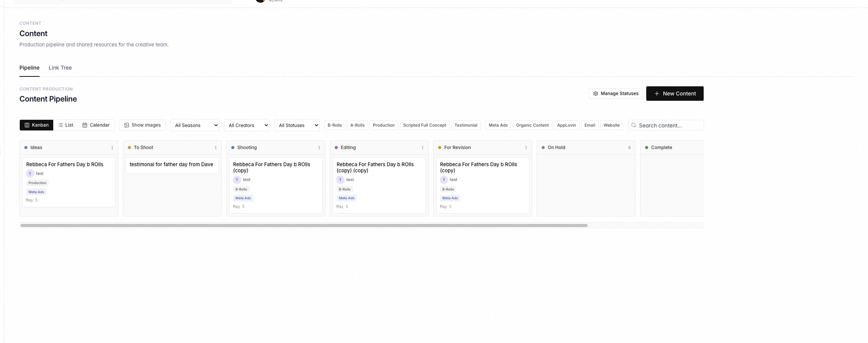Screen dimensions: 868x343
Task: Click the yellow status dot on To Shoot column
Action: tap(129, 148)
